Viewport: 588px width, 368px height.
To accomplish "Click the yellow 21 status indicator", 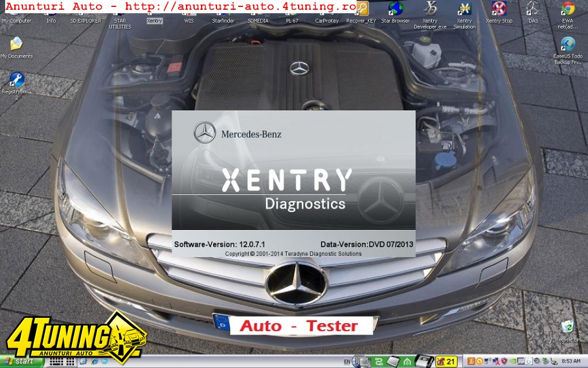I will [446, 361].
